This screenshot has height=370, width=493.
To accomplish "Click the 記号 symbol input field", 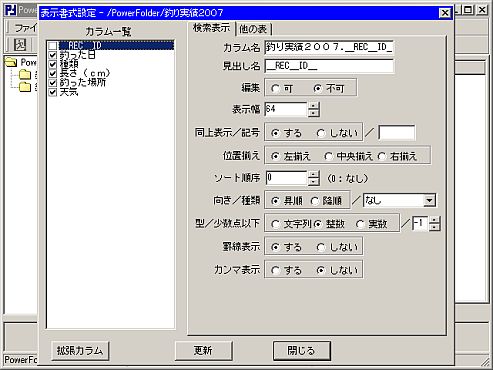I will tap(397, 133).
